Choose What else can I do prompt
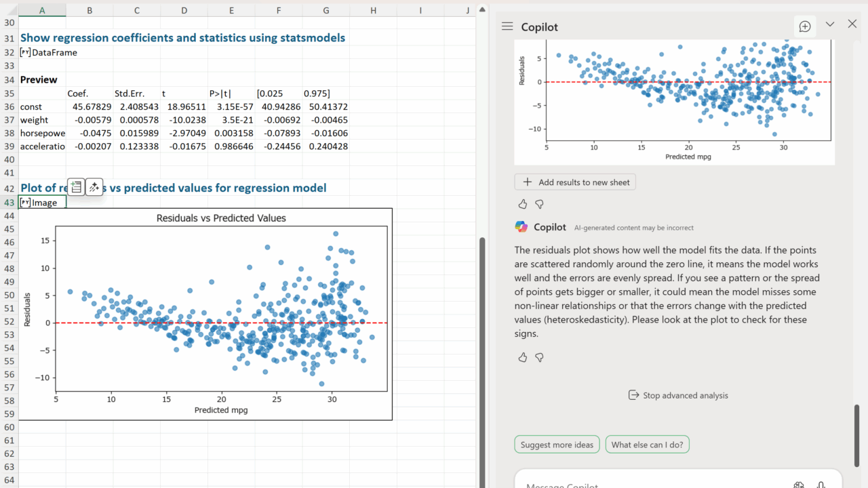Image resolution: width=868 pixels, height=488 pixels. tap(647, 445)
